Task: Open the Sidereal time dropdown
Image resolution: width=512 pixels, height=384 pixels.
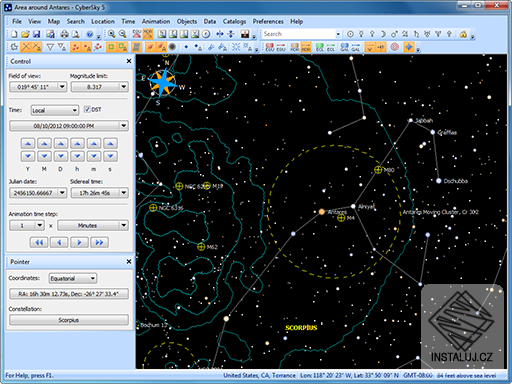Action: tap(124, 193)
